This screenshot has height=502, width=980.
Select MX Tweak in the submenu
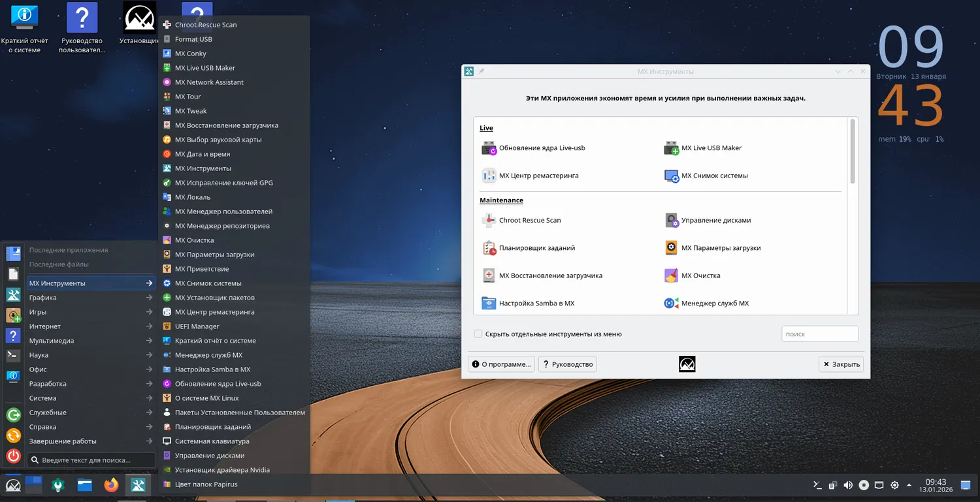pos(234,111)
